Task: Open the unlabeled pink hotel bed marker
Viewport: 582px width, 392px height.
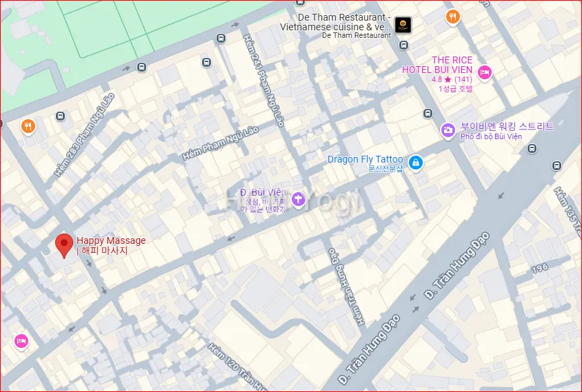Action: tap(21, 340)
